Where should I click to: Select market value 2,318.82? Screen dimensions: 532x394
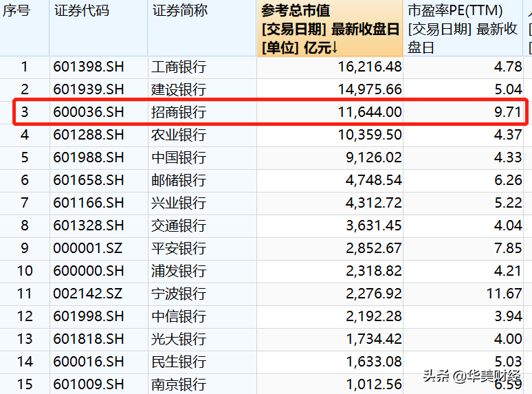[x=374, y=271]
